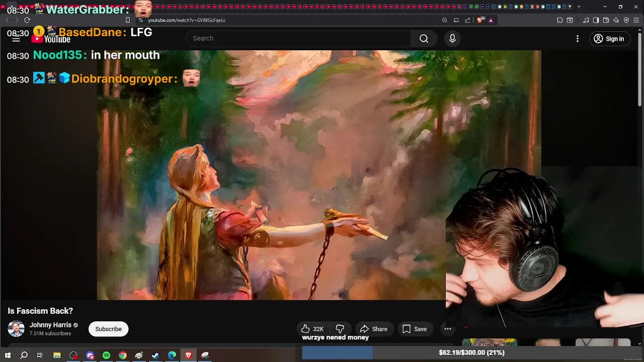Open the Johnny Harris channel name link
This screenshot has height=362, width=644.
click(50, 325)
